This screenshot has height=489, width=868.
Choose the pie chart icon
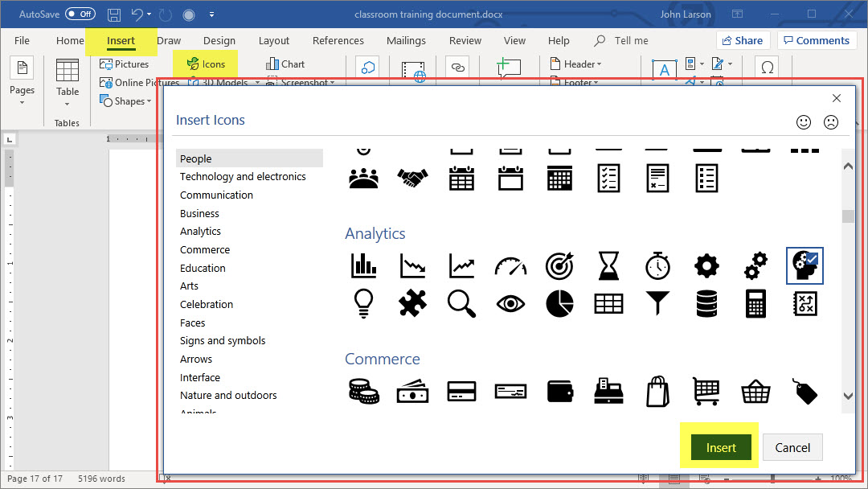pos(559,303)
